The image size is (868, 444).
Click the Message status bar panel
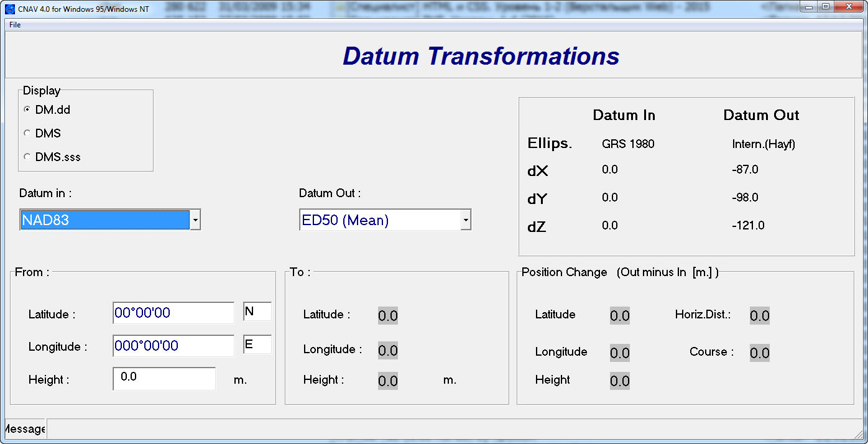[x=25, y=428]
